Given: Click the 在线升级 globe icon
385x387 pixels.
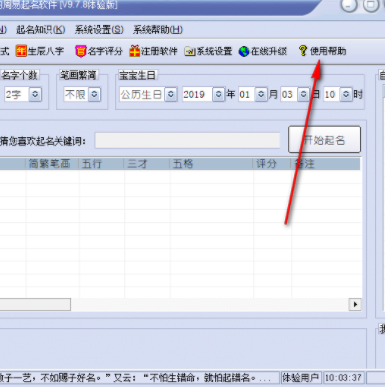Looking at the screenshot, I should coord(244,51).
